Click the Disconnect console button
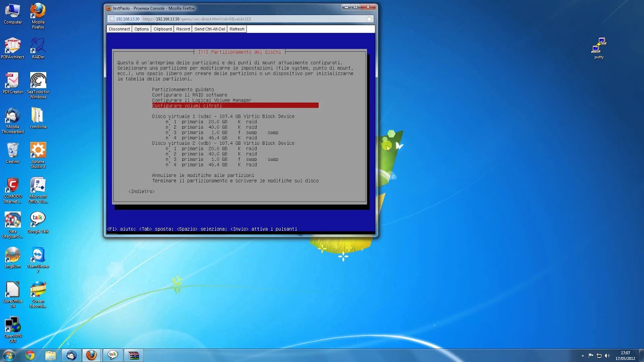This screenshot has width=644, height=362. point(119,29)
